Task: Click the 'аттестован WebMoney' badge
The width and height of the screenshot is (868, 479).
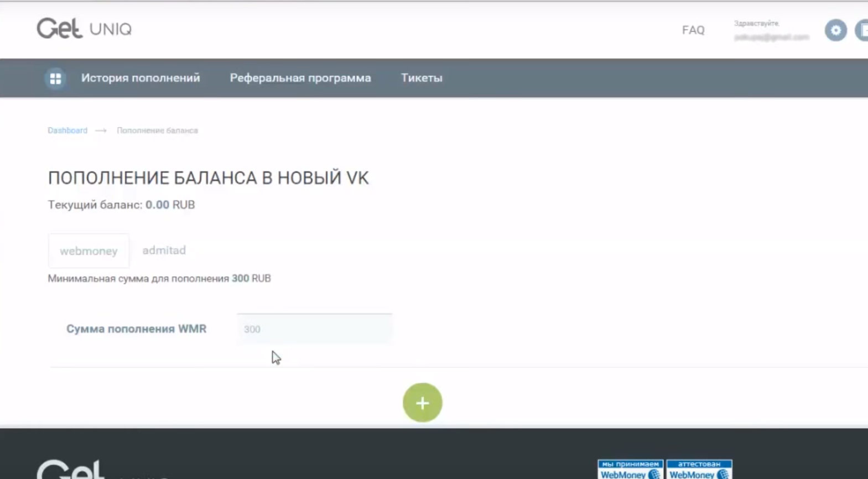Action: tap(699, 470)
